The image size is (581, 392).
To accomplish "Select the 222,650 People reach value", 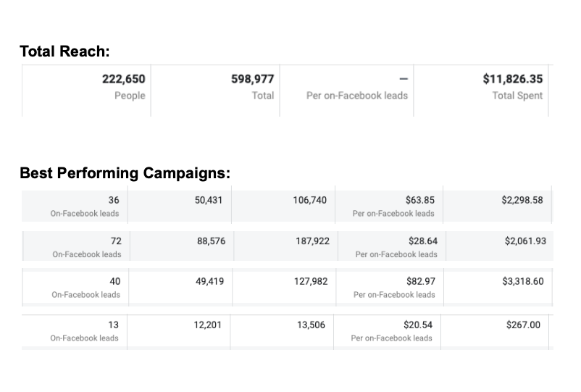I will click(123, 78).
